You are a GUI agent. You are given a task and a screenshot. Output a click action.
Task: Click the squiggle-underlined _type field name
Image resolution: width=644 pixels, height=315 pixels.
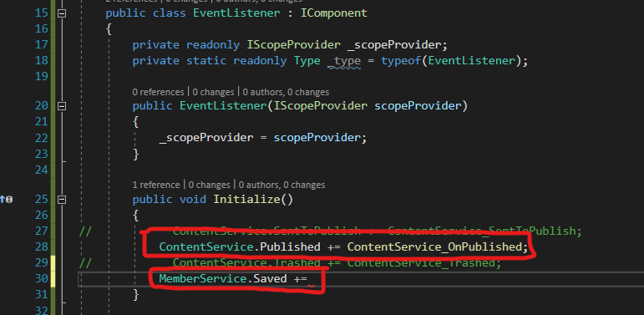[344, 61]
